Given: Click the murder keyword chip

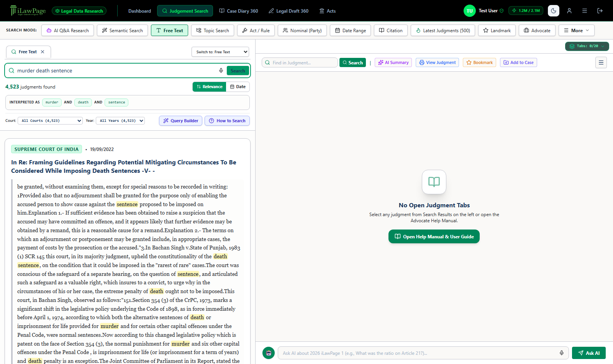Looking at the screenshot, I should (52, 102).
